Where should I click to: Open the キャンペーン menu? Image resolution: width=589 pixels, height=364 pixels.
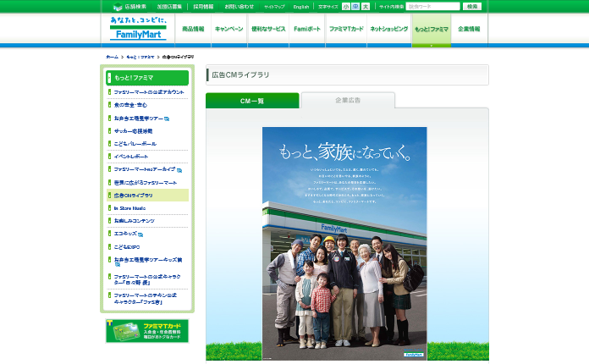coord(229,29)
